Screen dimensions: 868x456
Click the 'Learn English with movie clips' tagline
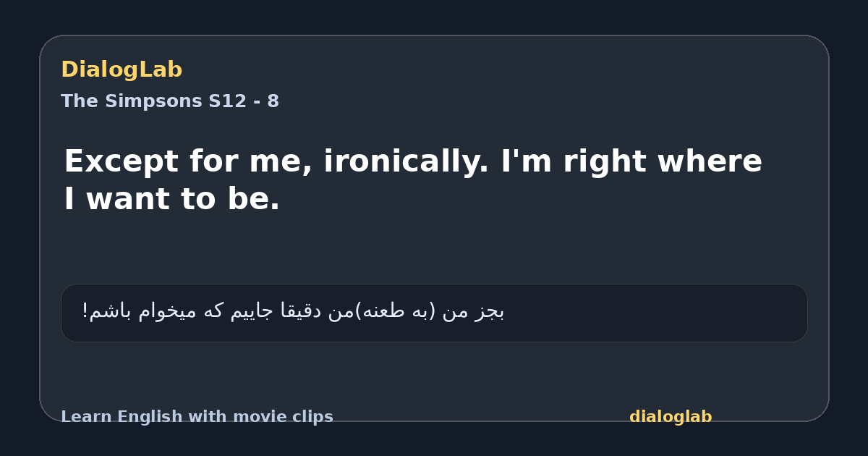197,417
